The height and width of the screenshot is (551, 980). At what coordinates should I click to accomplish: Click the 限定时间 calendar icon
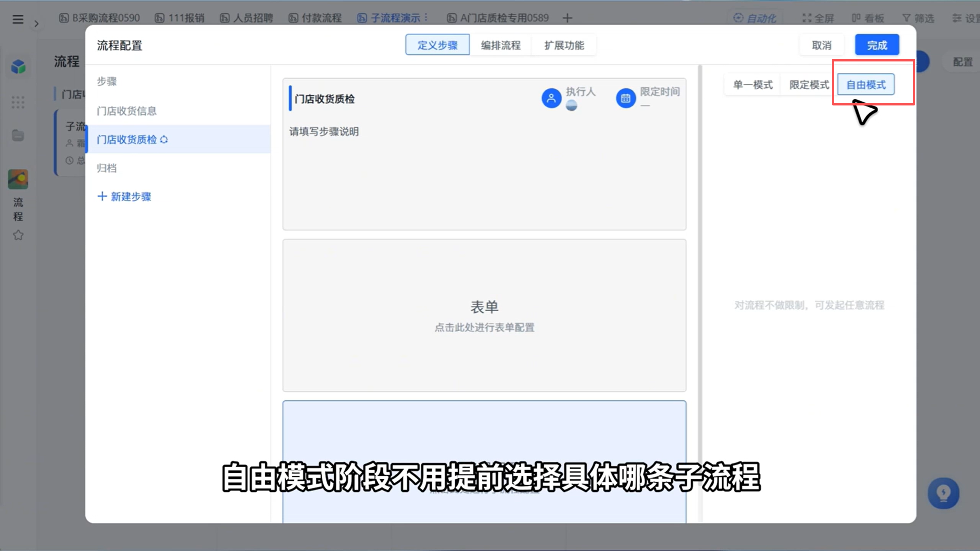point(625,98)
